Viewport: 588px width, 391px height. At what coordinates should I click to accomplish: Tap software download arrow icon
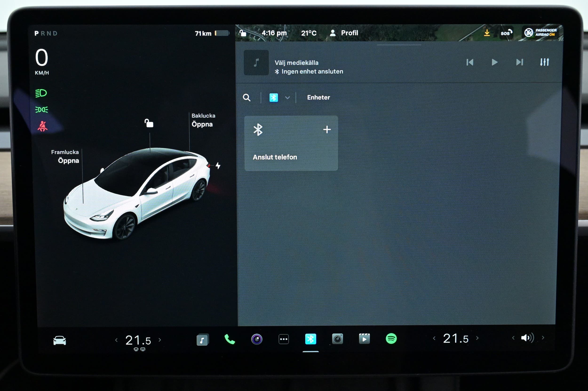click(487, 33)
